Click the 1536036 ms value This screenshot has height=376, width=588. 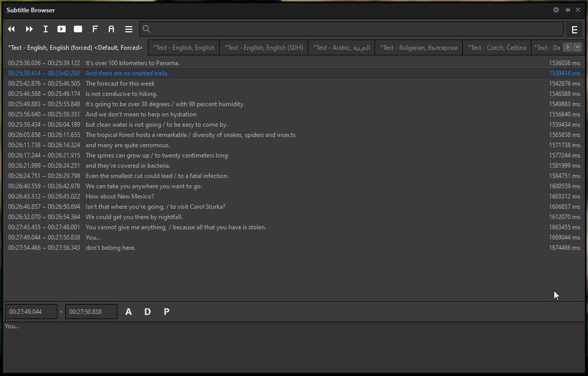click(564, 63)
